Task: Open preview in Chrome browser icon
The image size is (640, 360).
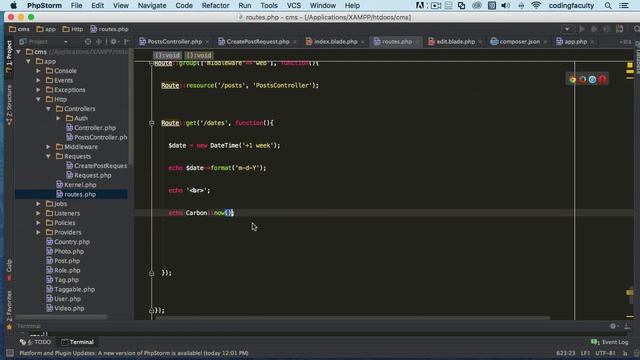Action: [x=573, y=79]
